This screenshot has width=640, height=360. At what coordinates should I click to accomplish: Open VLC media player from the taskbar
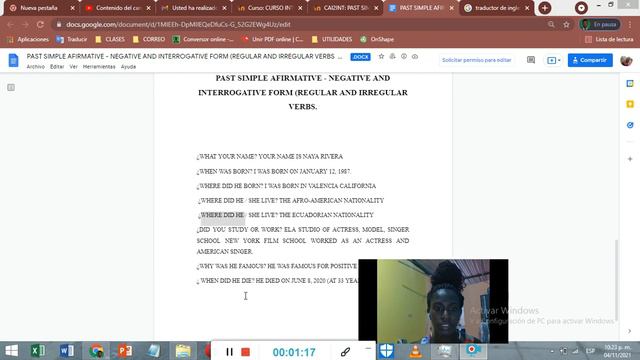coord(416,351)
